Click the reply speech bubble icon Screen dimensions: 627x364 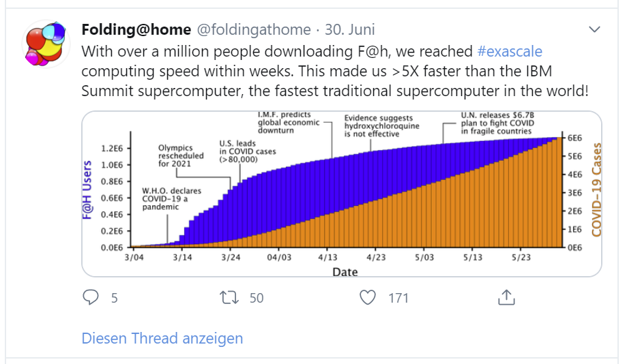coord(90,298)
